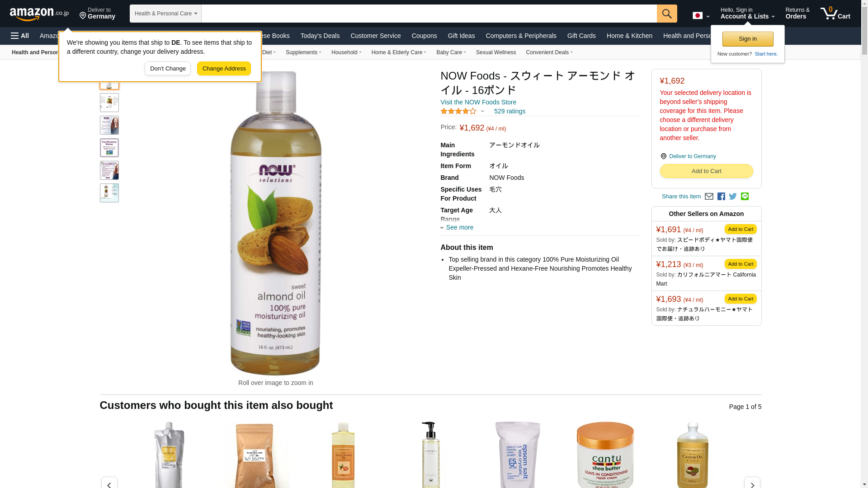
Task: Share this item on Facebook
Action: [x=721, y=197]
